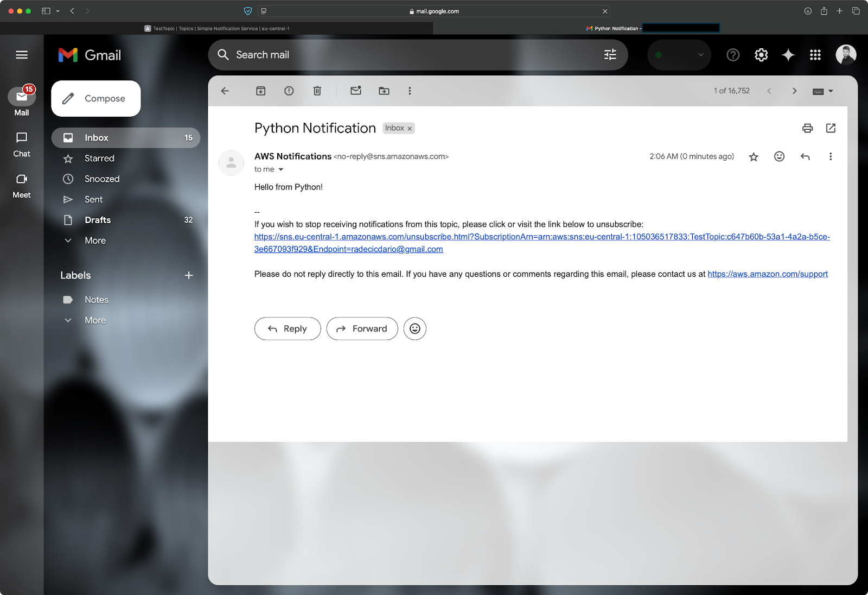The width and height of the screenshot is (868, 595).
Task: Expand More under the Notes label
Action: tap(126, 320)
